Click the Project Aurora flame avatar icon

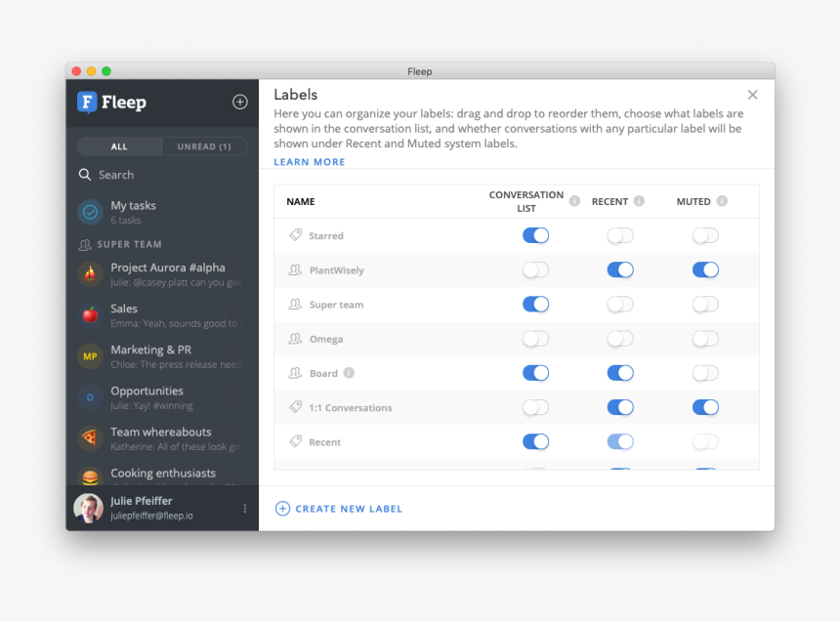coord(90,273)
